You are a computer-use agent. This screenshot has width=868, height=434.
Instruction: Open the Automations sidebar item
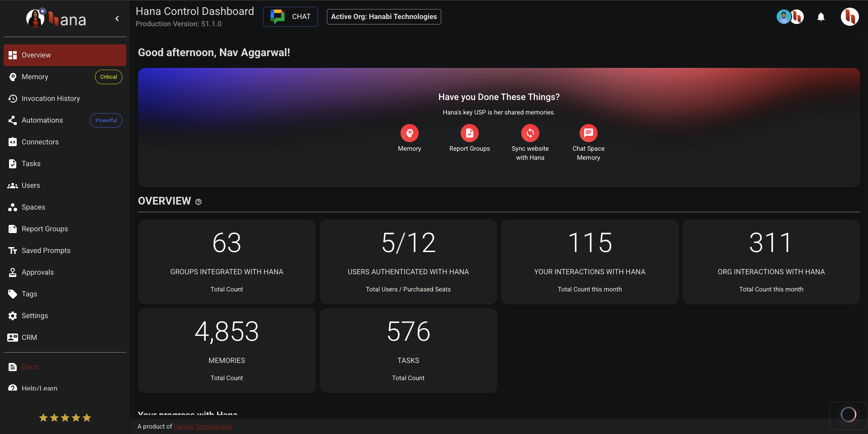(65, 120)
